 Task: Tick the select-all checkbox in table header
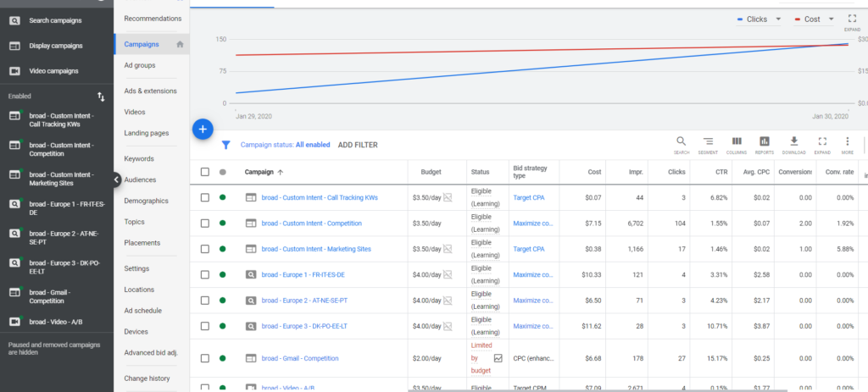(204, 172)
